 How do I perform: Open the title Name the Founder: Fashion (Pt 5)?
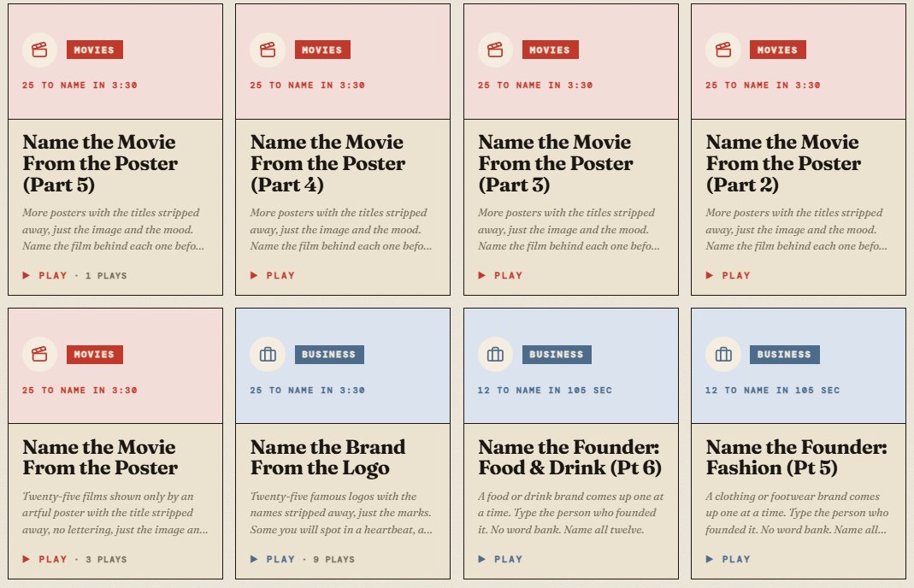coord(797,457)
